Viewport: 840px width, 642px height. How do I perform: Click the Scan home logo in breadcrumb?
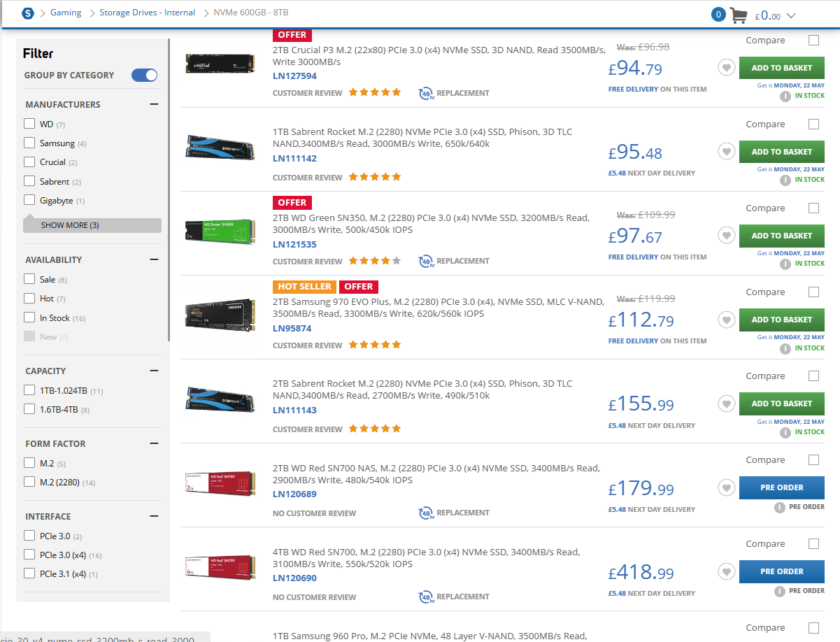click(x=27, y=13)
